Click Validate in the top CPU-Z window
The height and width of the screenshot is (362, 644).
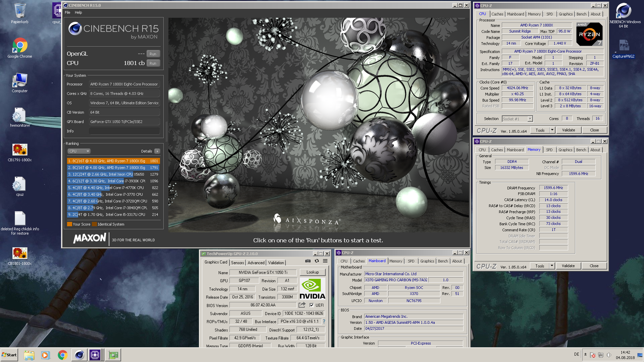(x=568, y=130)
